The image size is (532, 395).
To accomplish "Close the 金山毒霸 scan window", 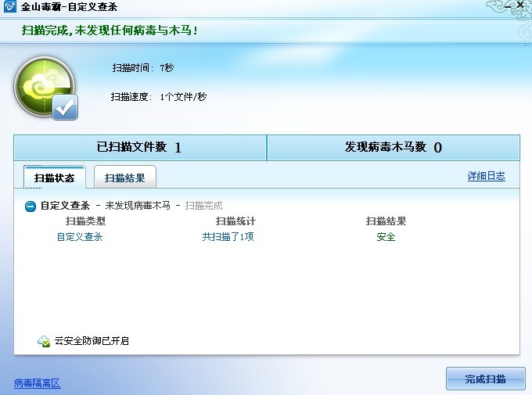I will click(519, 5).
